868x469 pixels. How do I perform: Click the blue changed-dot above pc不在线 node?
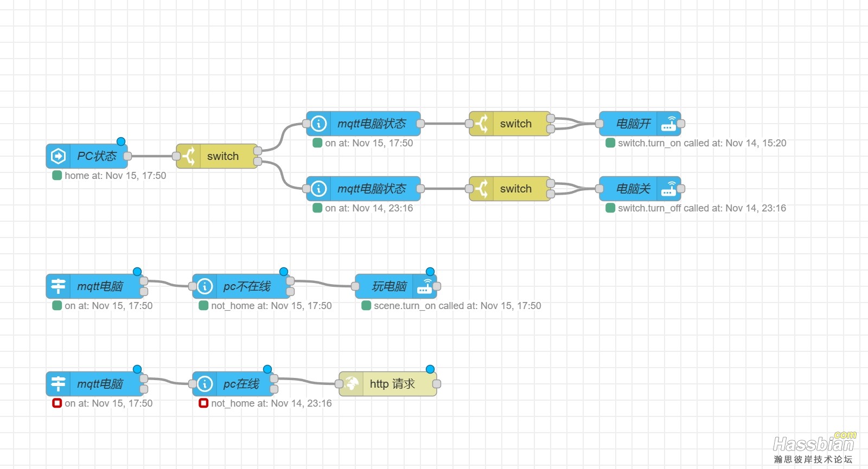284,272
